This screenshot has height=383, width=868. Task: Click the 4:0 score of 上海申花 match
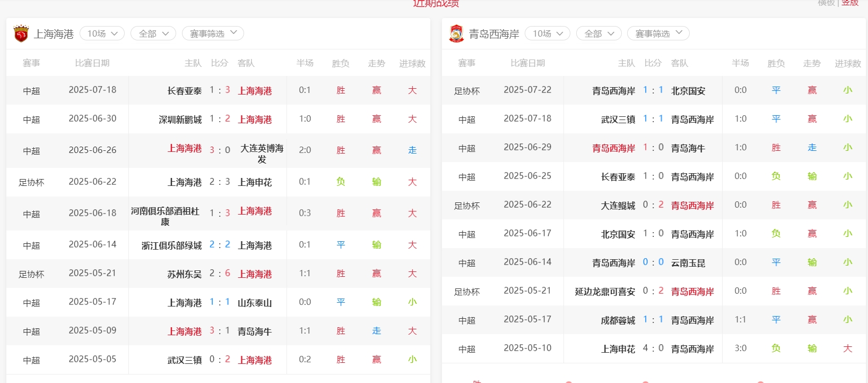(x=653, y=348)
